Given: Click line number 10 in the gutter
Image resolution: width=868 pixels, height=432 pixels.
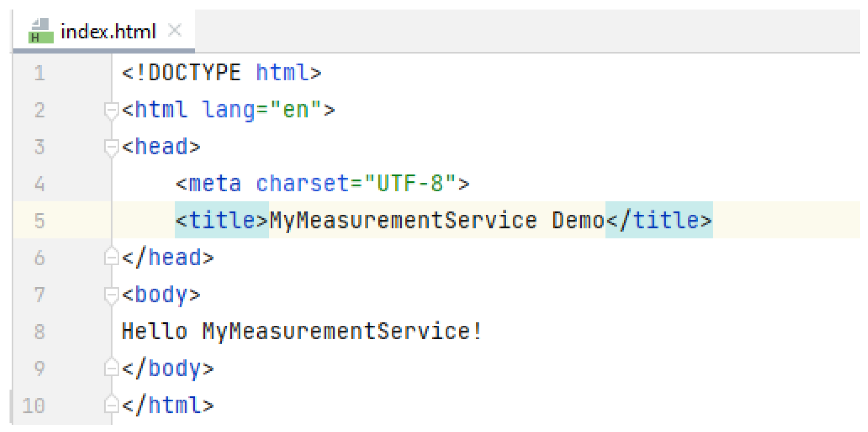Looking at the screenshot, I should tap(34, 406).
